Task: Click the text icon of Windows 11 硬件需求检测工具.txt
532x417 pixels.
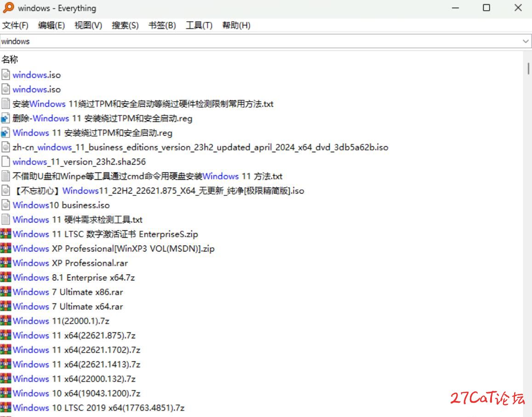Action: [x=6, y=219]
